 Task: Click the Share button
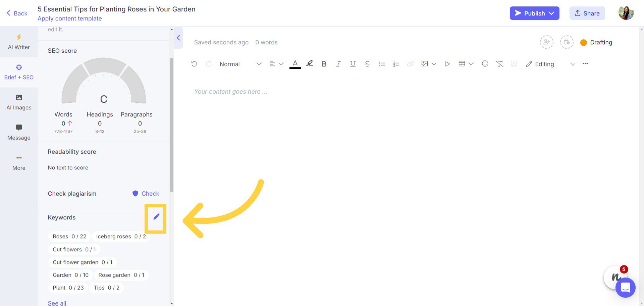point(587,13)
